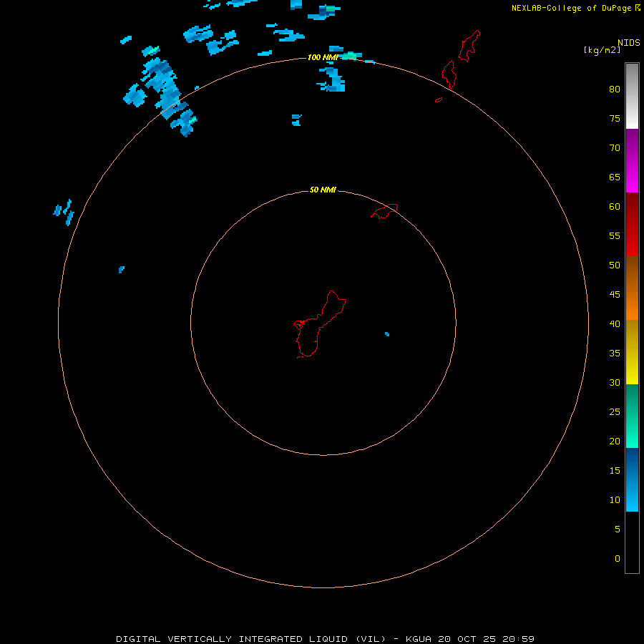Click the yellow-olive segment of the color scale
Viewport: 644px width, 644px height.
[x=632, y=352]
